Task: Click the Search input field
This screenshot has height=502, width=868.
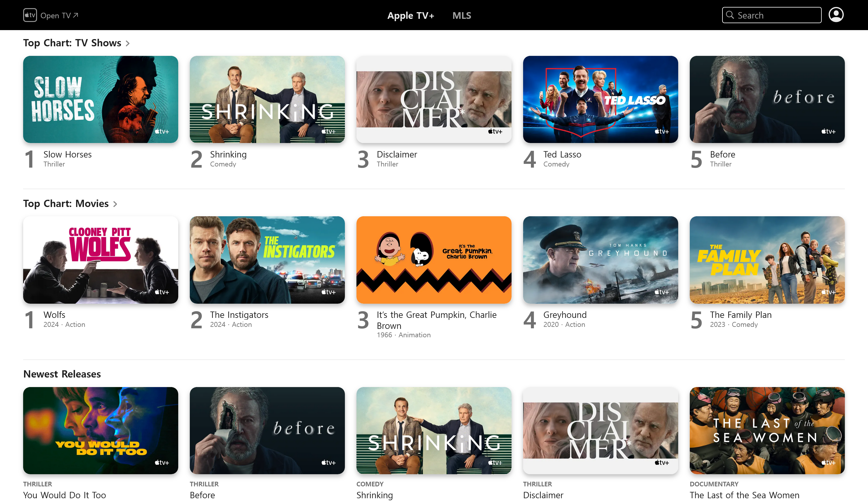Action: pyautogui.click(x=773, y=15)
